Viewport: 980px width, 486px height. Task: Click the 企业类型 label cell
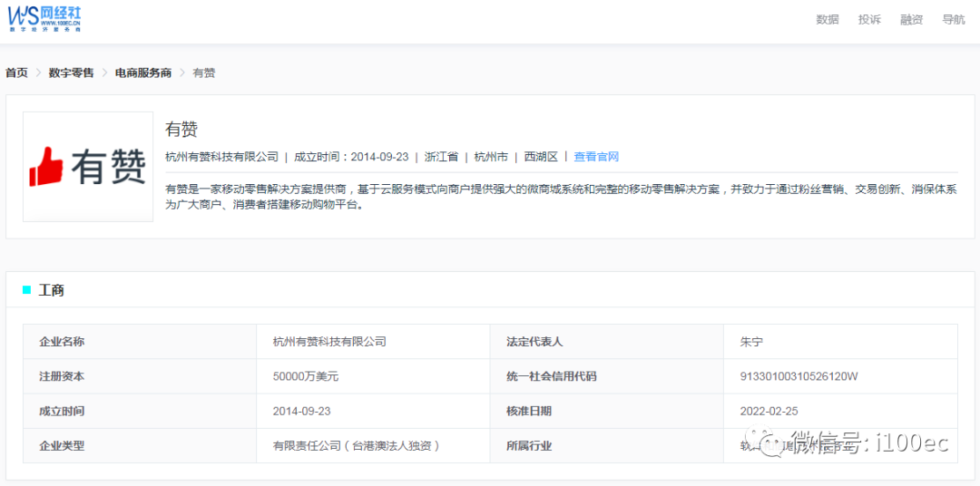click(140, 446)
